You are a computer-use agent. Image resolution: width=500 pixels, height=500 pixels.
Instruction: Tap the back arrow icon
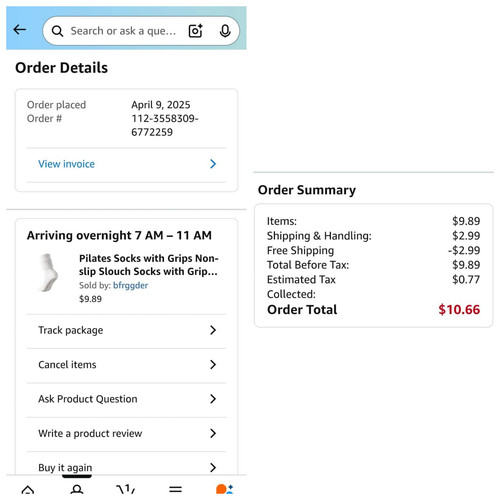point(20,30)
